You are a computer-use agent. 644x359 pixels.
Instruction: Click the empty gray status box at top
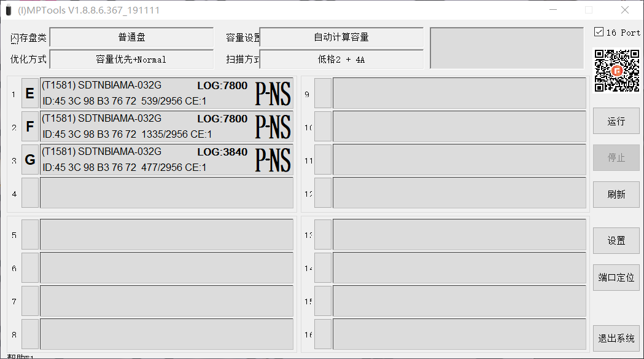(507, 48)
